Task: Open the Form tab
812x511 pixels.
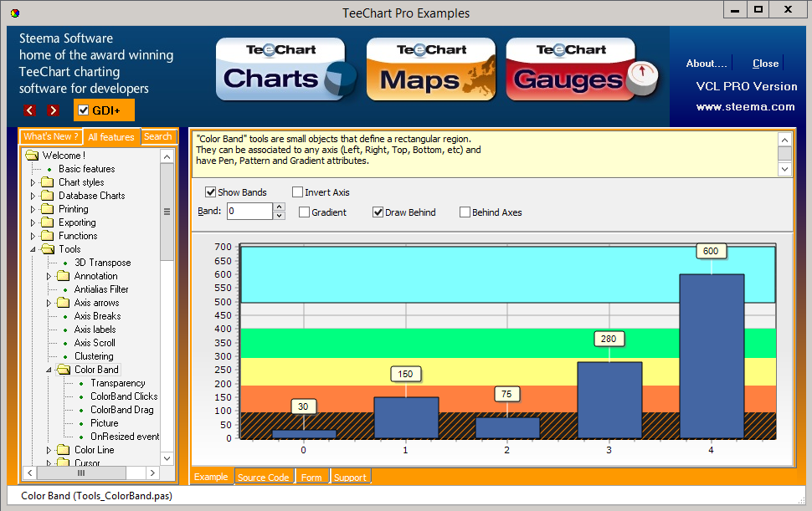Action: 311,477
